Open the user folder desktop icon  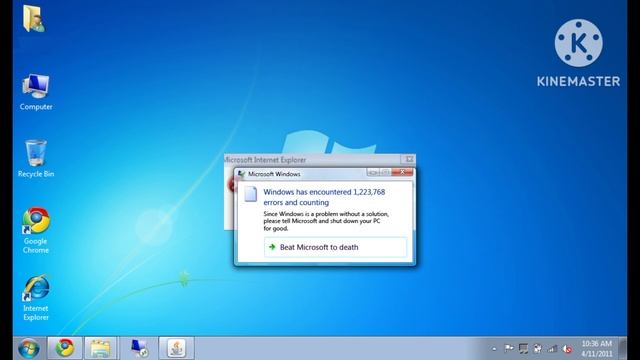click(x=34, y=19)
